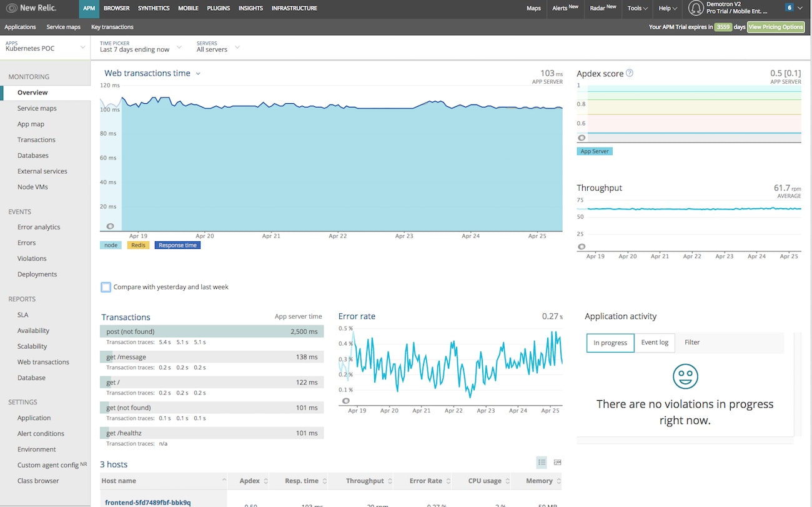Open the PLUGINS product tab
The height and width of the screenshot is (507, 812).
[x=218, y=9]
